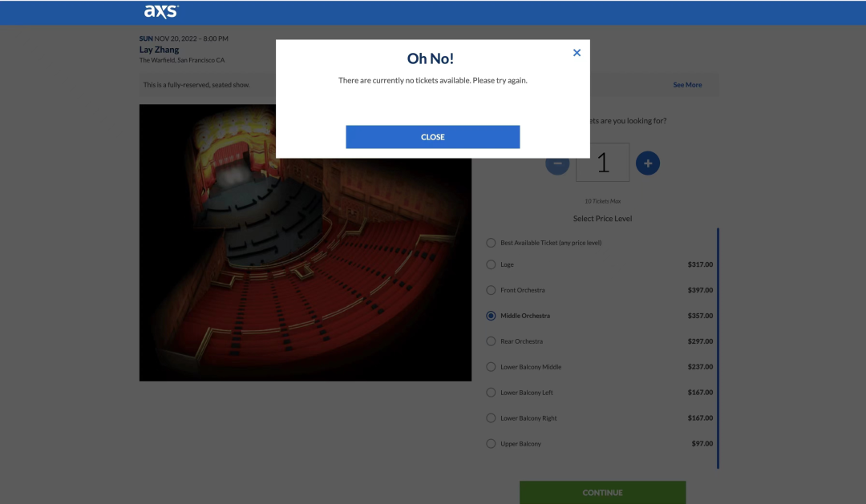Click the Lay Zhang event title
This screenshot has width=866, height=504.
tap(159, 49)
